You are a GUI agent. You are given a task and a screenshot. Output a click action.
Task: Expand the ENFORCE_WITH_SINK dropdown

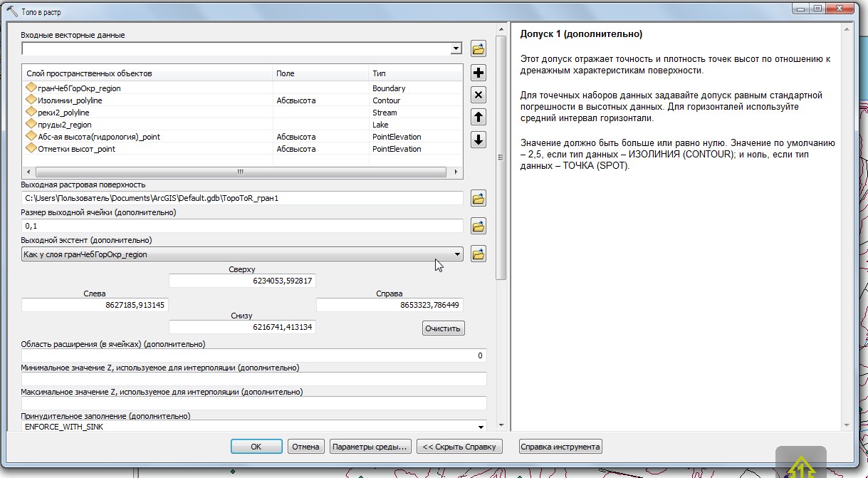[481, 427]
